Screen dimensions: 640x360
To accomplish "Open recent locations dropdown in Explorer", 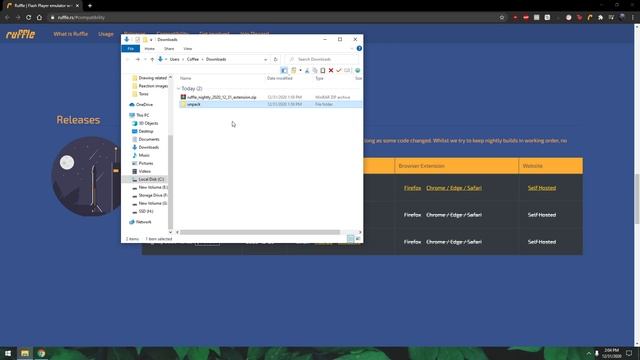I will (145, 59).
